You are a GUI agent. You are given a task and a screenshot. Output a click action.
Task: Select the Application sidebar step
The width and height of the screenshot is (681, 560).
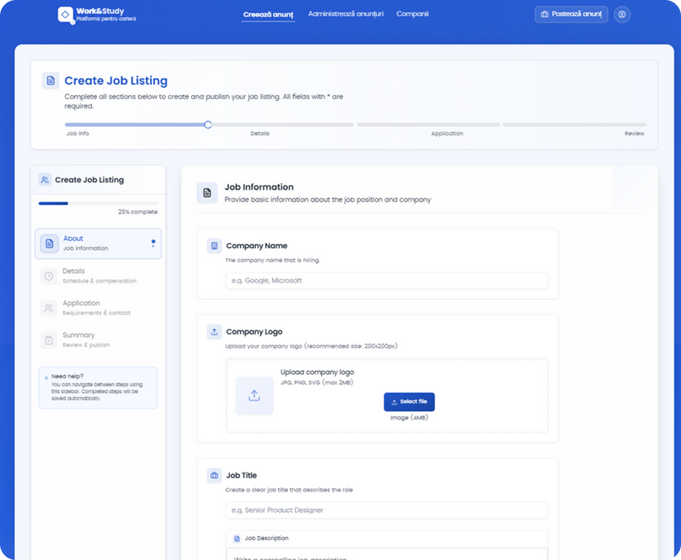point(98,308)
